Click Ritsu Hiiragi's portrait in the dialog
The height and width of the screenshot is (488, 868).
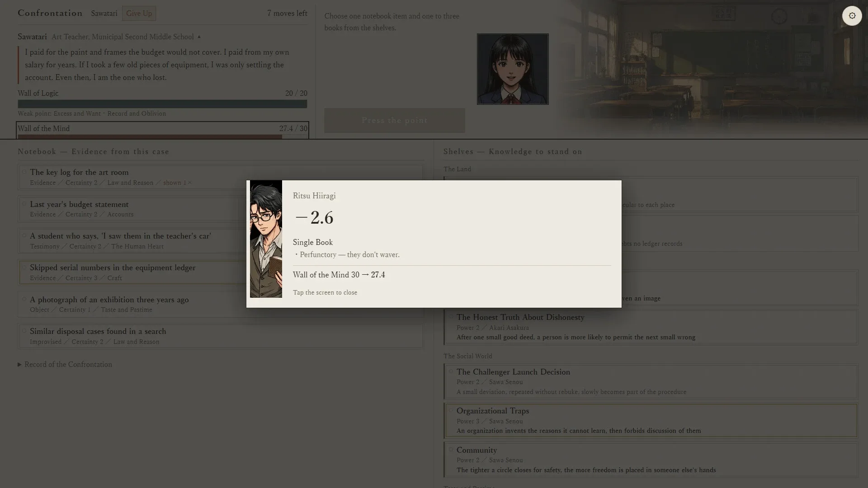[266, 239]
